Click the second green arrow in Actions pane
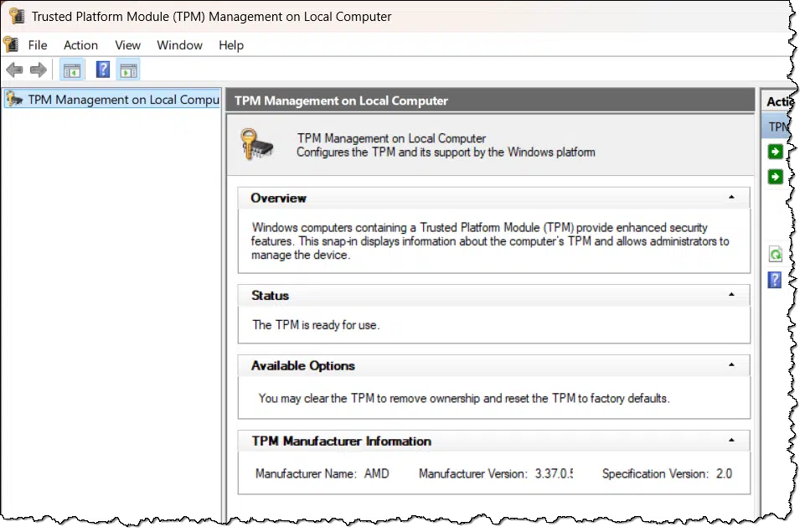The width and height of the screenshot is (805, 532). click(776, 177)
